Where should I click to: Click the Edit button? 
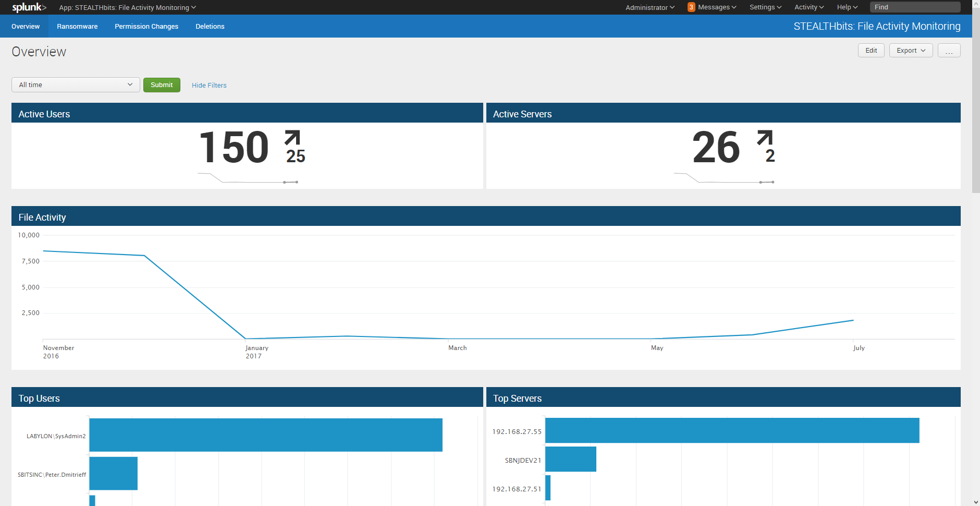(x=871, y=51)
